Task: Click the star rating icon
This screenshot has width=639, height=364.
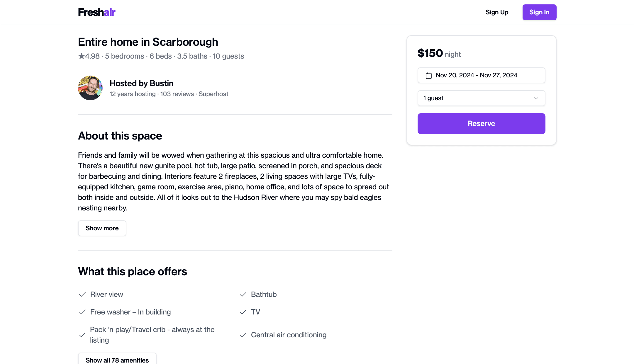Action: pos(81,56)
